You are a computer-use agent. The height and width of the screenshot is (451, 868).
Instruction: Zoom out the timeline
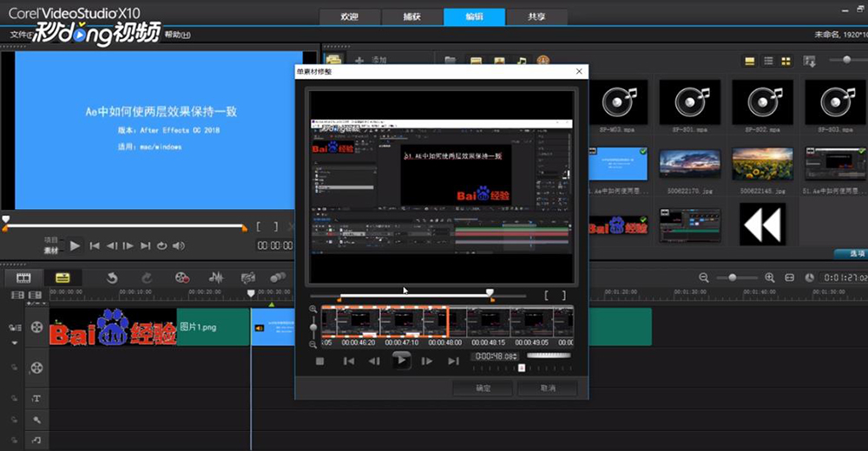coord(704,278)
